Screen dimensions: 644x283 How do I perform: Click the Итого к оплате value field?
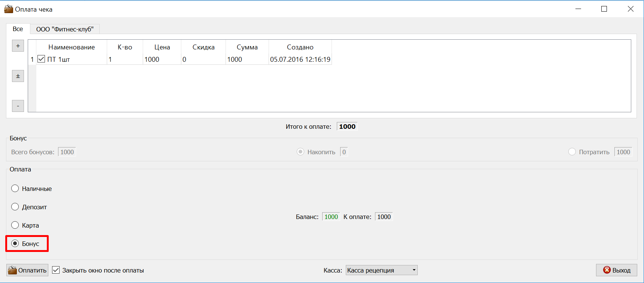[347, 127]
